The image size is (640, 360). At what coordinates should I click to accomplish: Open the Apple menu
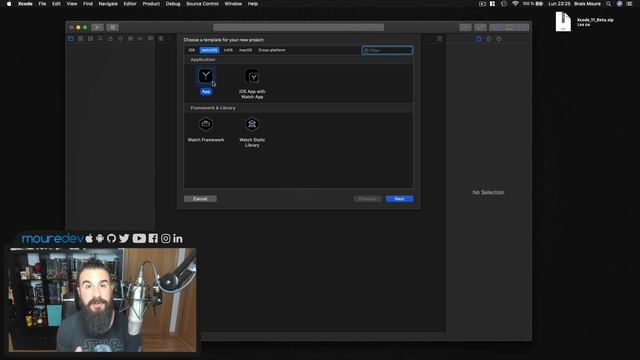click(x=9, y=4)
